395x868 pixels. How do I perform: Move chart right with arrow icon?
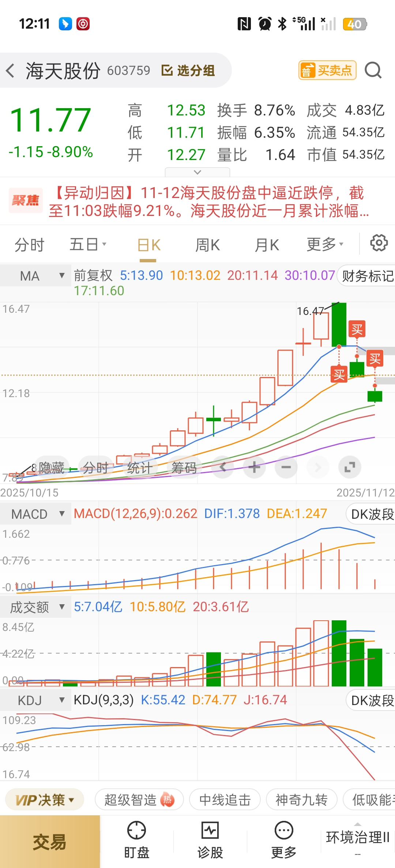coord(318,467)
